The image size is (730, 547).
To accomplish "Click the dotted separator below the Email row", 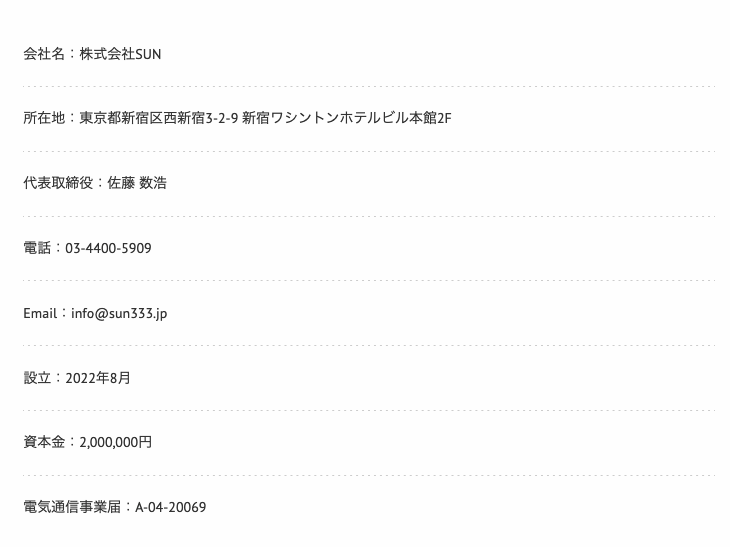I will 369,345.
